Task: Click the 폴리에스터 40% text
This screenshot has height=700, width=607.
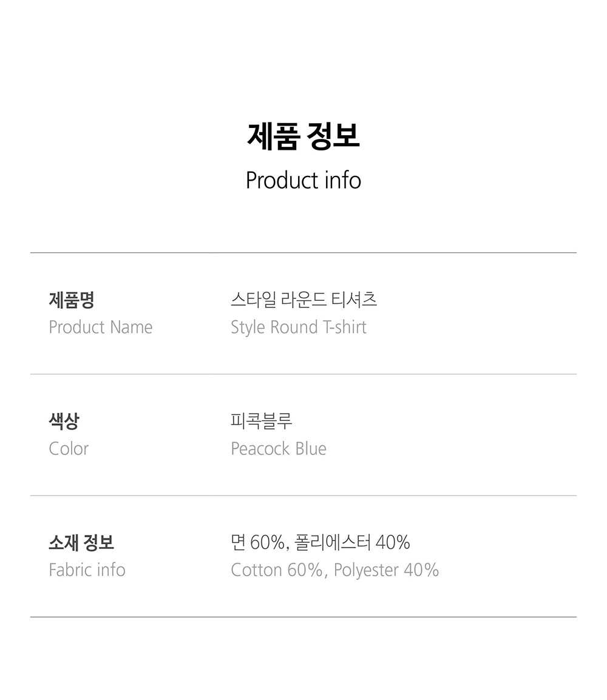Action: (352, 542)
